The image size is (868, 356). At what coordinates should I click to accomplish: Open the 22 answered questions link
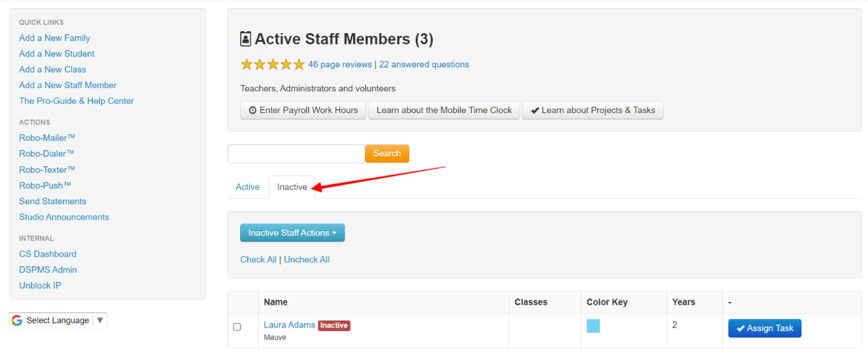coord(424,64)
